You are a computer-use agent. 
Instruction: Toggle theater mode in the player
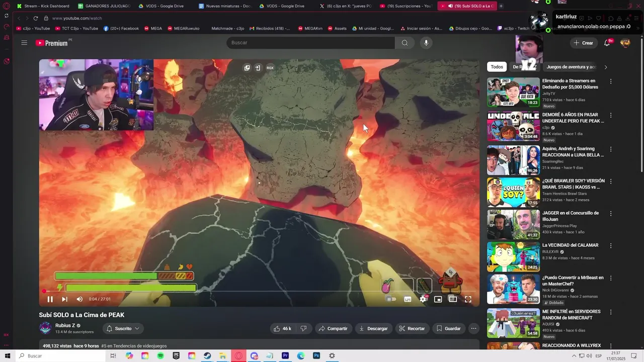[453, 299]
